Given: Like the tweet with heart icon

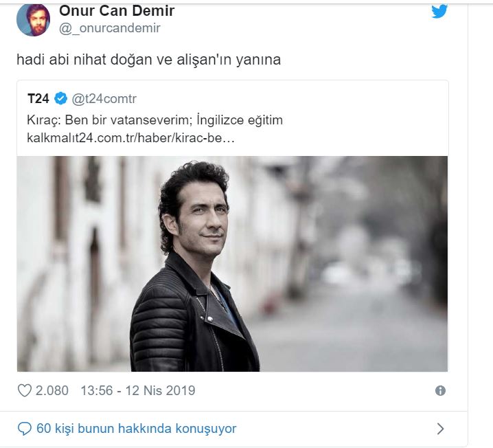Looking at the screenshot, I should point(24,390).
